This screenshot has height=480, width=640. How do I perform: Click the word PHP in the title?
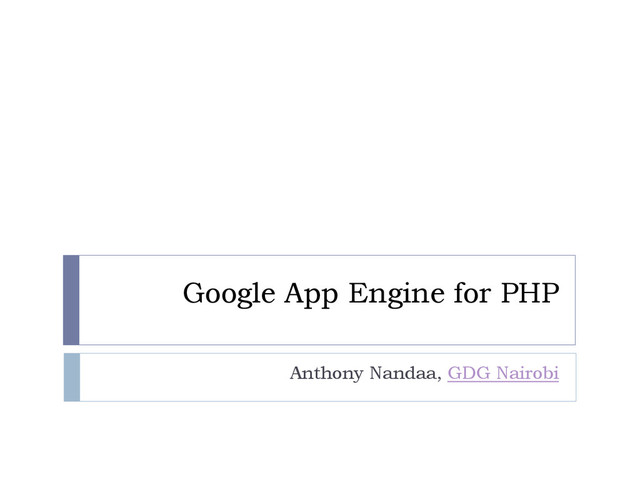click(x=530, y=292)
